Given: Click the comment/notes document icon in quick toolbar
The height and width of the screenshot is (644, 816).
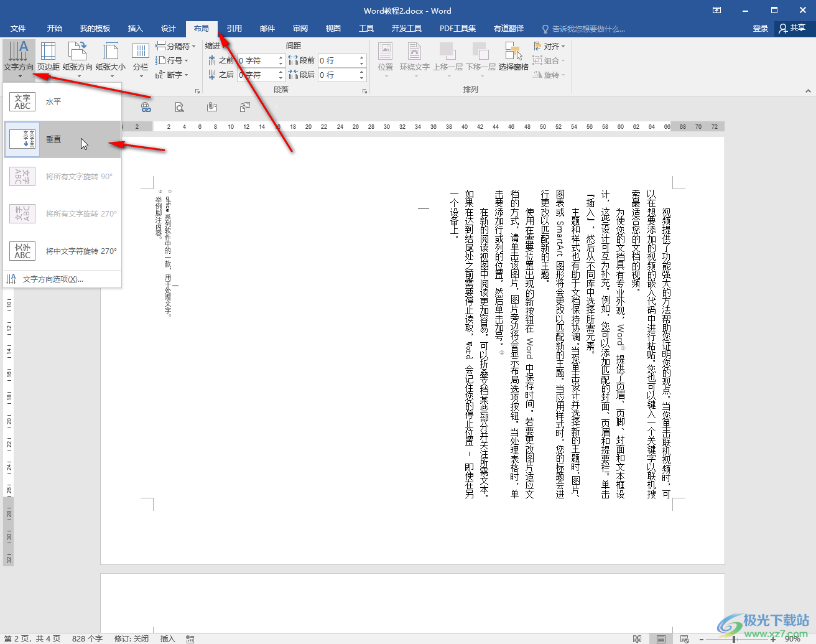Looking at the screenshot, I should point(245,107).
